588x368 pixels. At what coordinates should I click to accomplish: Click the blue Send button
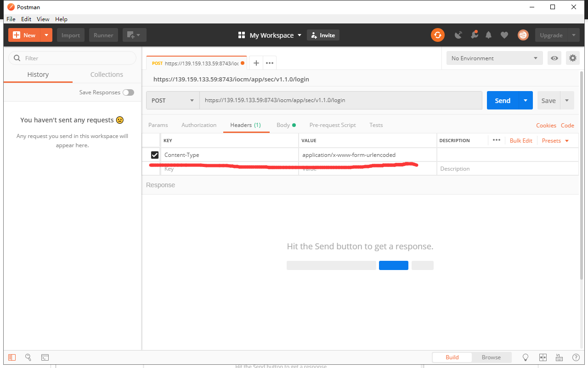(x=503, y=100)
